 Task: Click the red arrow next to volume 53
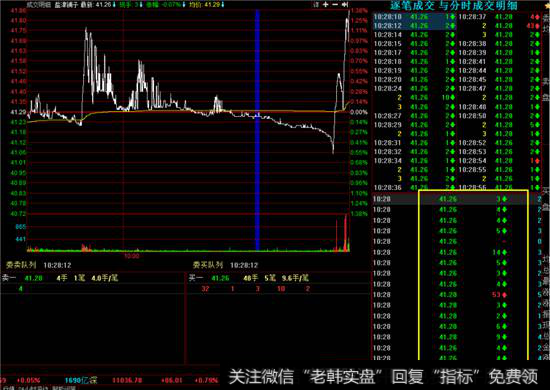(x=504, y=295)
